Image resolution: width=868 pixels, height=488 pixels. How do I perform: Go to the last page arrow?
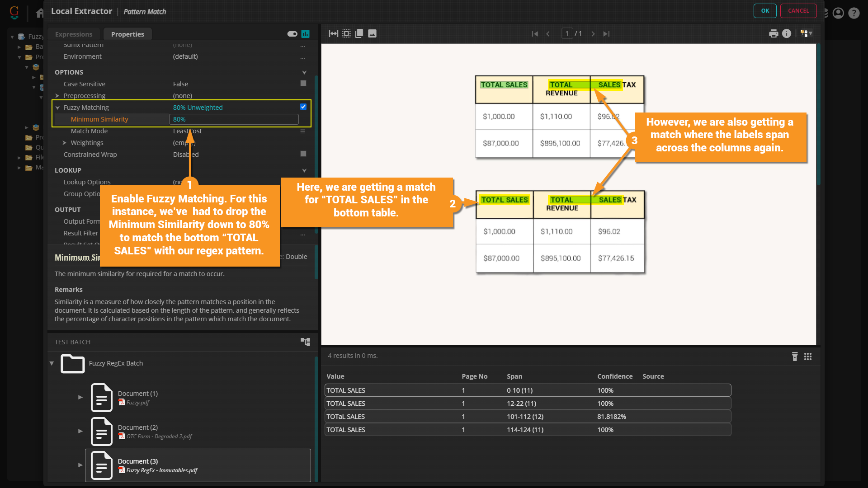606,34
